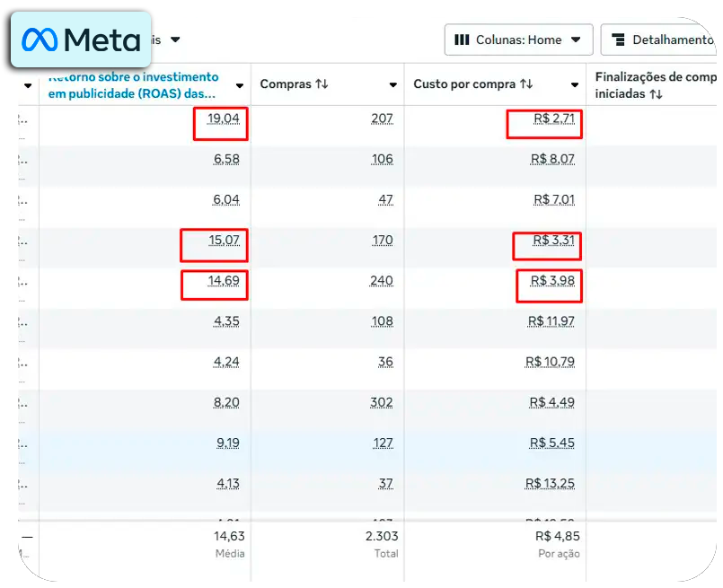Open the dropdown arrow next to the Meta logo

[x=175, y=39]
